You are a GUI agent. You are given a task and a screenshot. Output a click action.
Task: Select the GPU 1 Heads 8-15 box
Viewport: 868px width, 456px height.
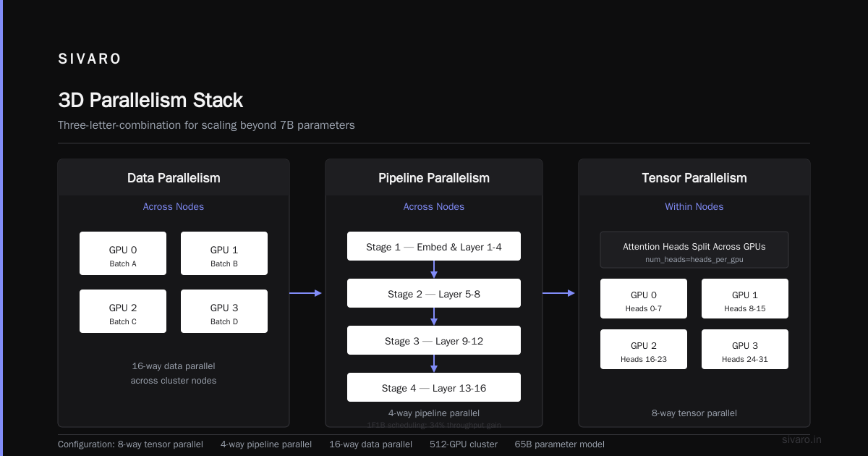745,300
